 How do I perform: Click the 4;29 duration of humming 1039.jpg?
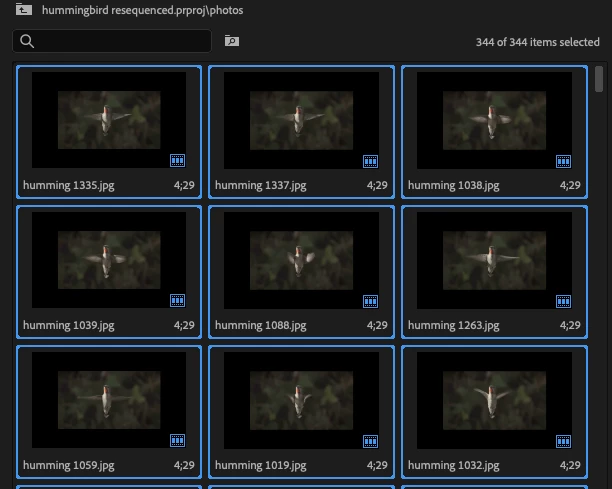pyautogui.click(x=184, y=325)
